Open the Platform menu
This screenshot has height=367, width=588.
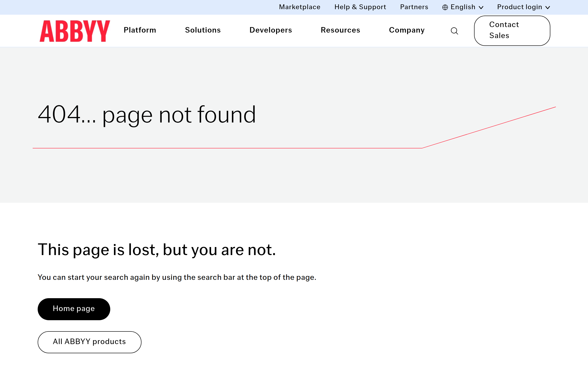140,30
